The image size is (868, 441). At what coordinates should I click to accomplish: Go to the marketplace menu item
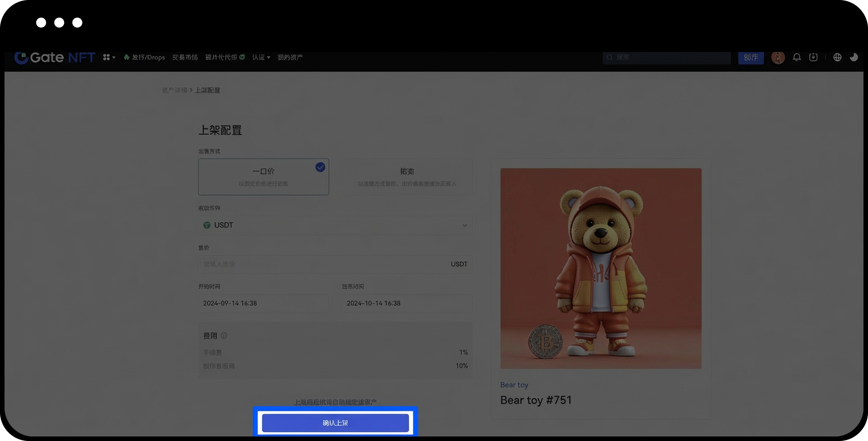(x=184, y=57)
